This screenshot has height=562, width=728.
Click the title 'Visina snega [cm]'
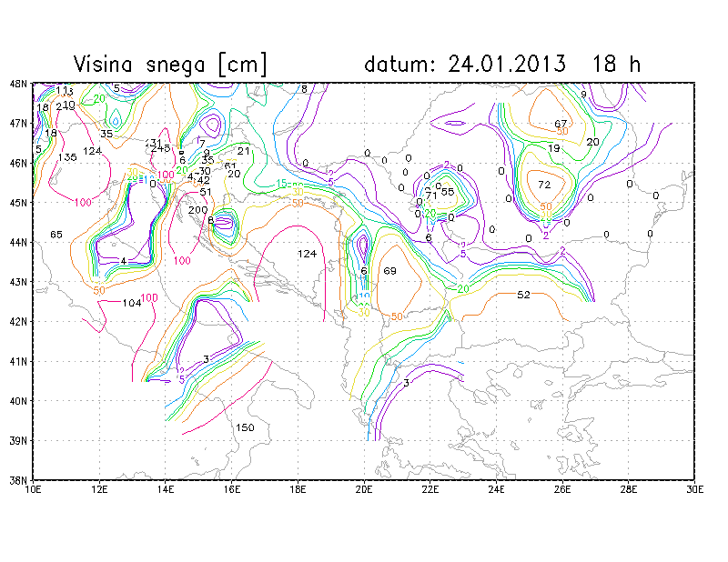[x=170, y=65]
